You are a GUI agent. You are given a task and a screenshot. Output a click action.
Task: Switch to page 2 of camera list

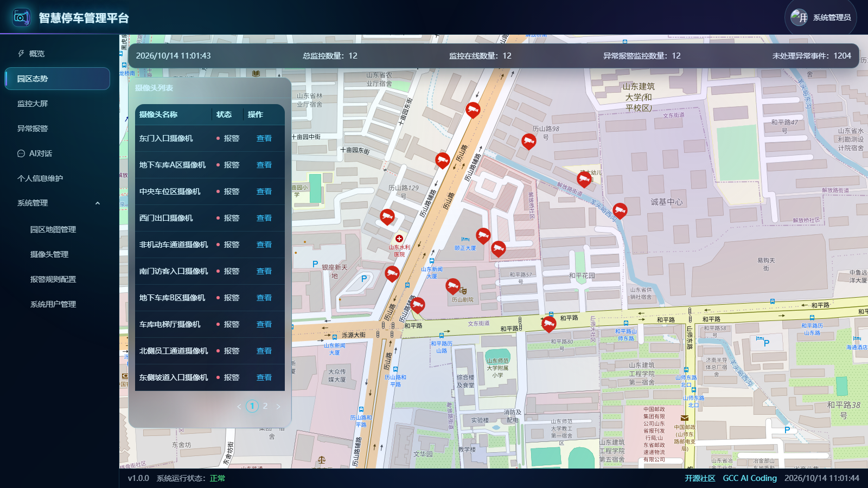coord(265,406)
